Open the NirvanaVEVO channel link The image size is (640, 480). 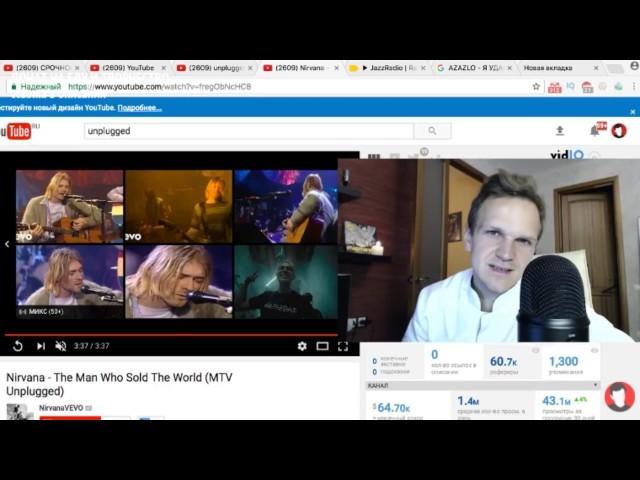coord(61,408)
